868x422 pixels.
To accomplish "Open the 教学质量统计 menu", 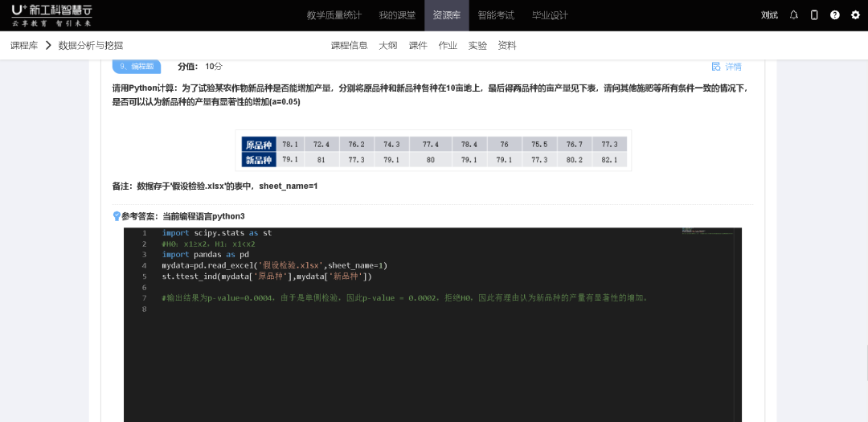I will pos(334,15).
